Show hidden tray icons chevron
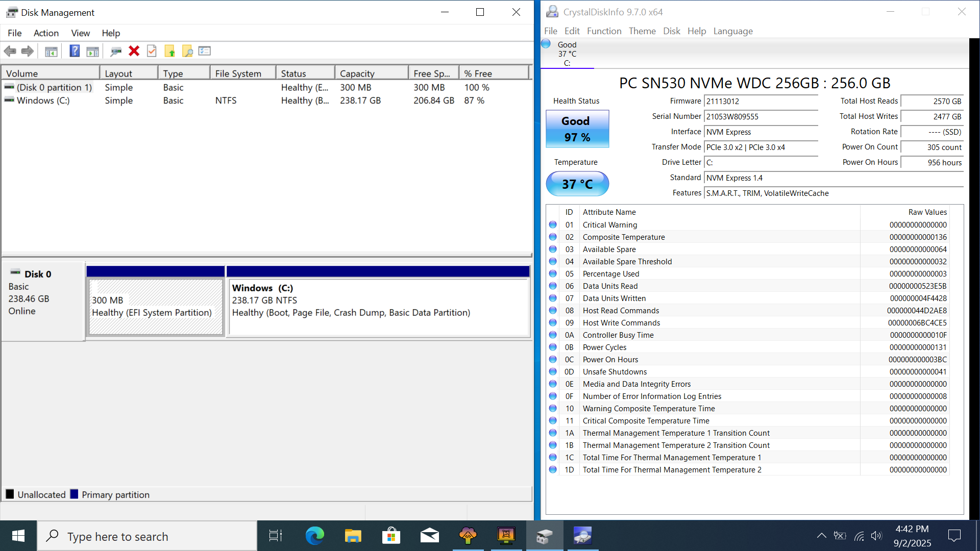Image resolution: width=980 pixels, height=551 pixels. point(821,536)
